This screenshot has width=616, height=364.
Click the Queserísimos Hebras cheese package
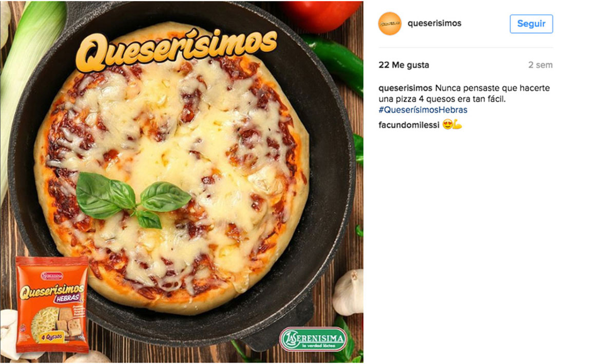pyautogui.click(x=51, y=304)
